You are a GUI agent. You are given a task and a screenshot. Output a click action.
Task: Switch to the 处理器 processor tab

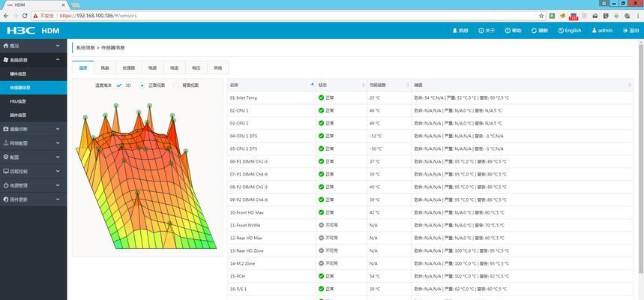[128, 67]
